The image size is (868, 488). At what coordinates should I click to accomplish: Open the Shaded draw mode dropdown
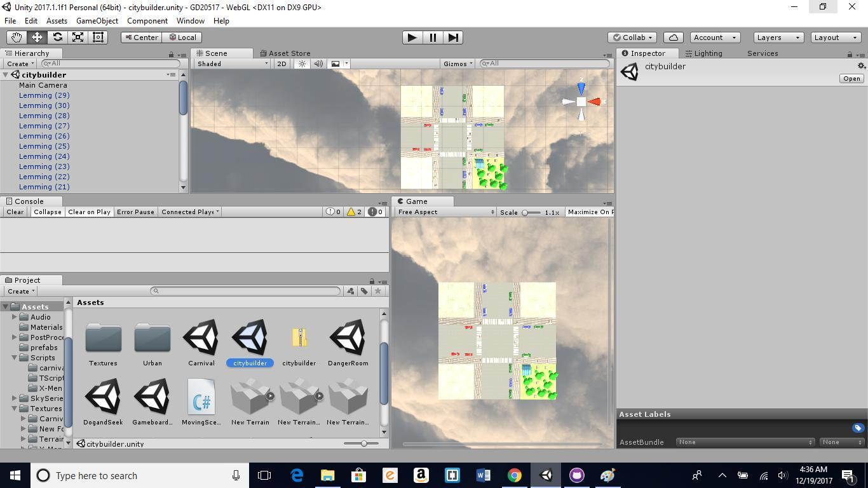click(233, 64)
